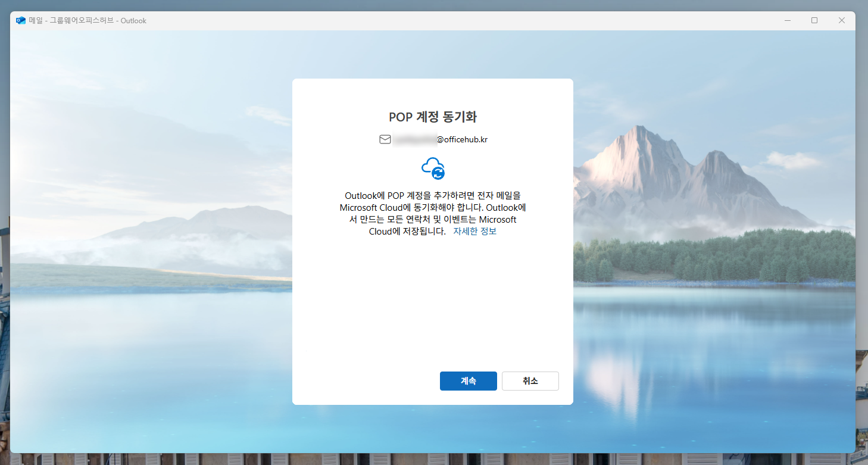
Task: Click the Outlook logo in title bar
Action: pos(21,20)
